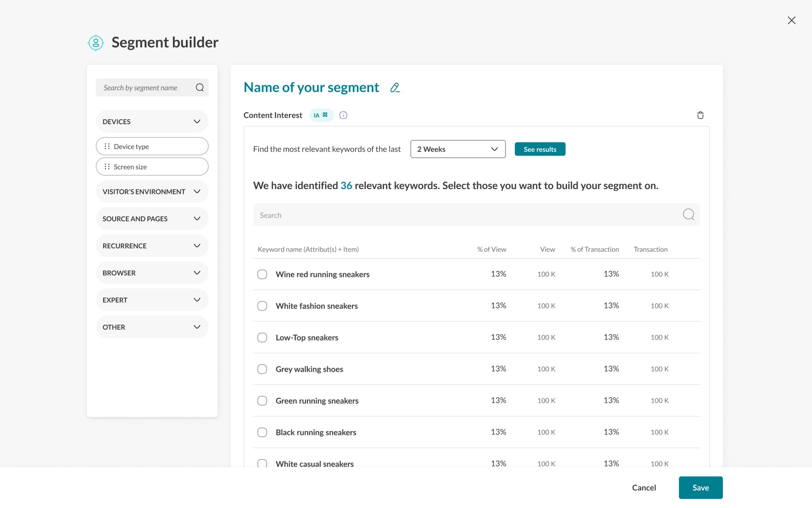Select the Screen size criterion
The width and height of the screenshot is (812, 508).
pyautogui.click(x=152, y=167)
